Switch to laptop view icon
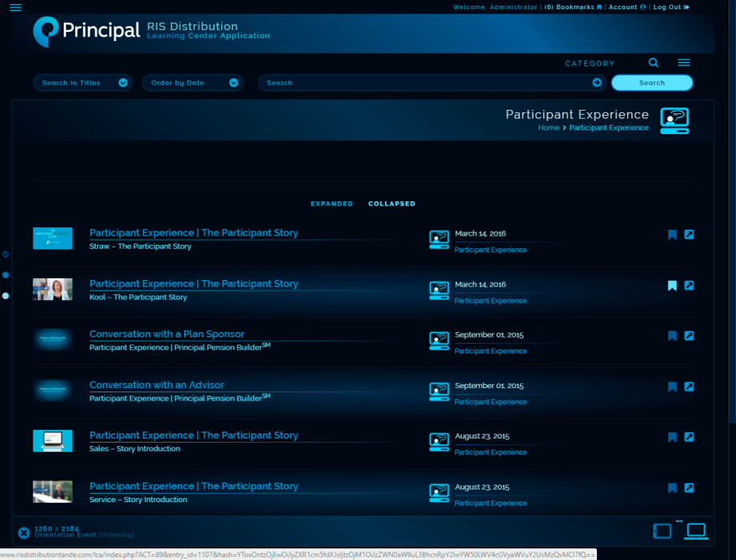 [x=696, y=531]
